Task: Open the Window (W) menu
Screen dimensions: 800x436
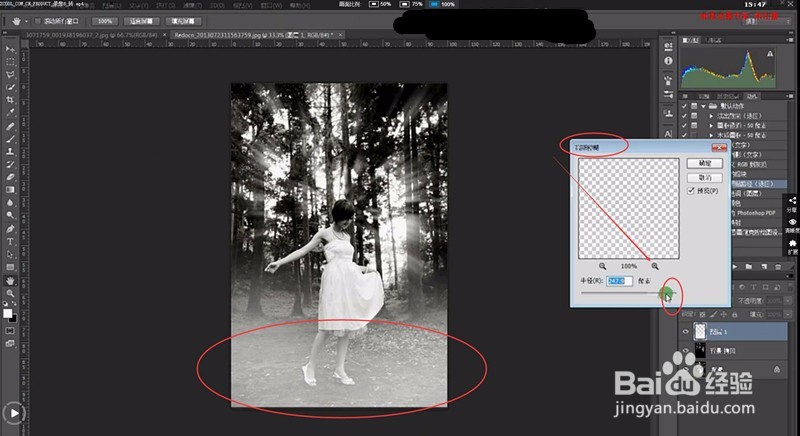Action: pos(271,6)
